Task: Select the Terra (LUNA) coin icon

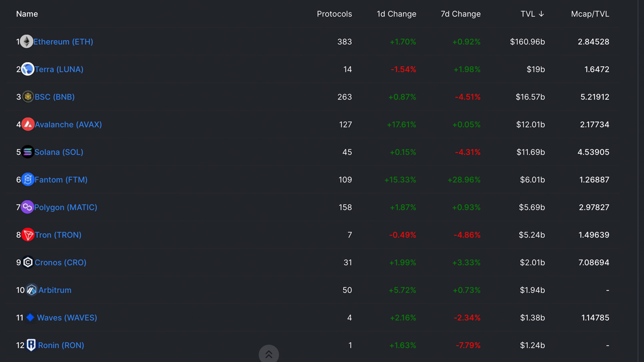Action: (x=27, y=69)
